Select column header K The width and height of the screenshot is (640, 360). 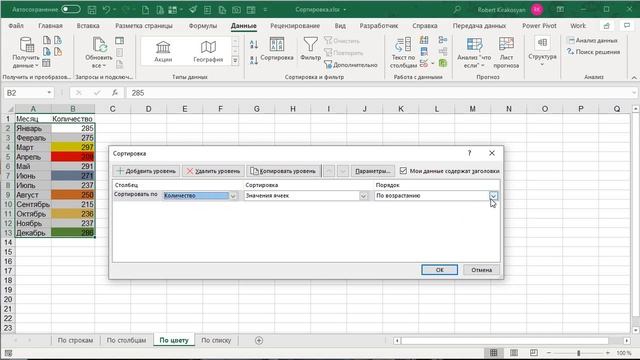coord(400,109)
